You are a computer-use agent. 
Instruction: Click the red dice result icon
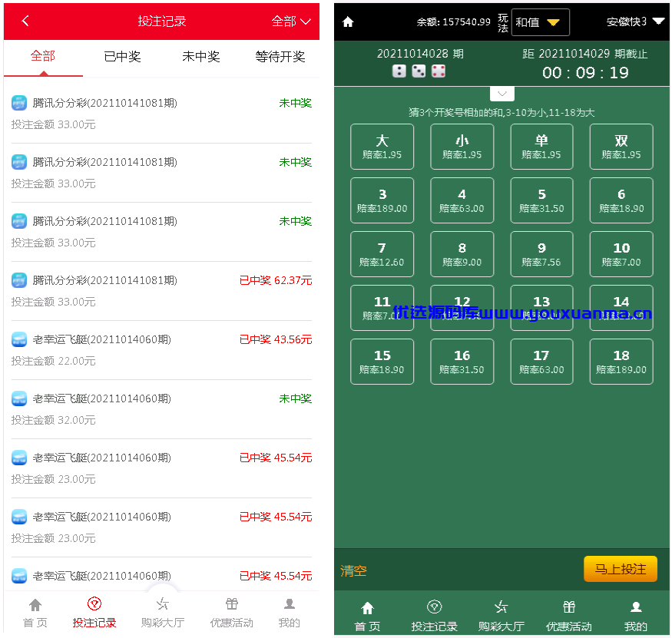tap(438, 71)
